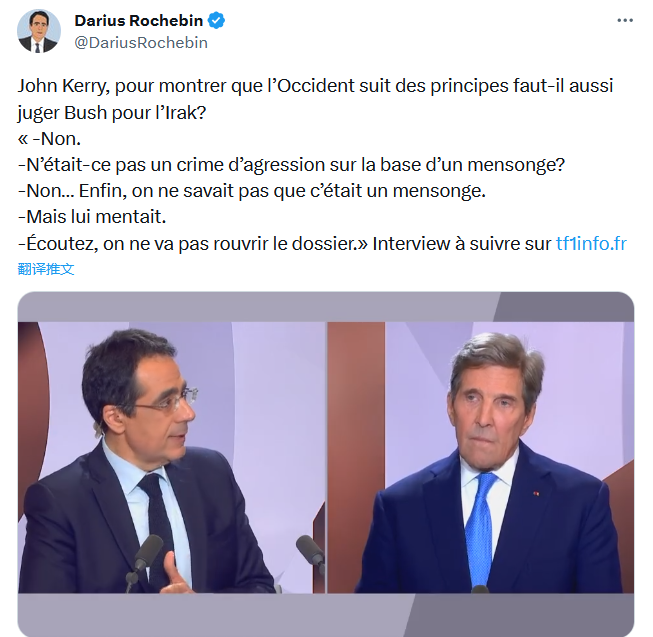The image size is (653, 637).
Task: Click the '-Mais lui mentait.' line
Action: (92, 217)
